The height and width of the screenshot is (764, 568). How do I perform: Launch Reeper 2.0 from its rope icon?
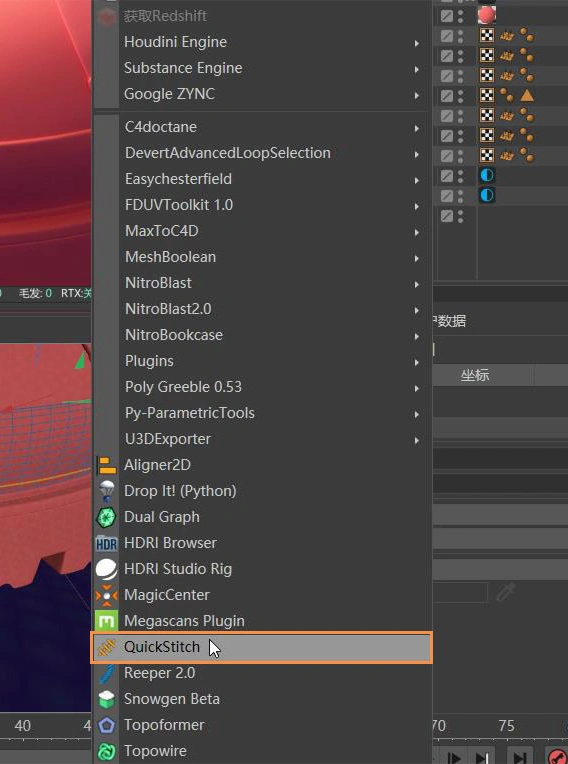point(107,673)
